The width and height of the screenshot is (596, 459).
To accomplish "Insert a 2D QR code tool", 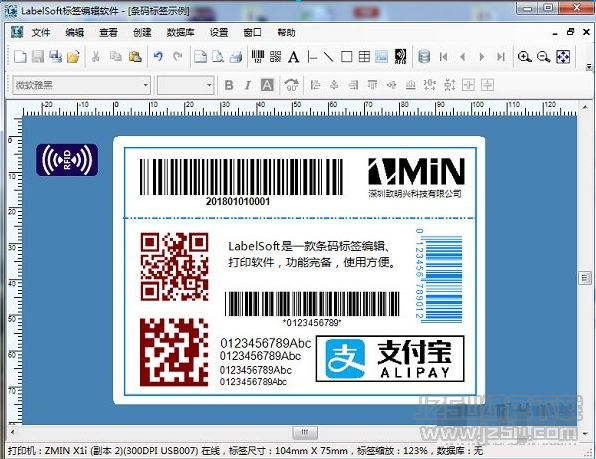I will (276, 57).
